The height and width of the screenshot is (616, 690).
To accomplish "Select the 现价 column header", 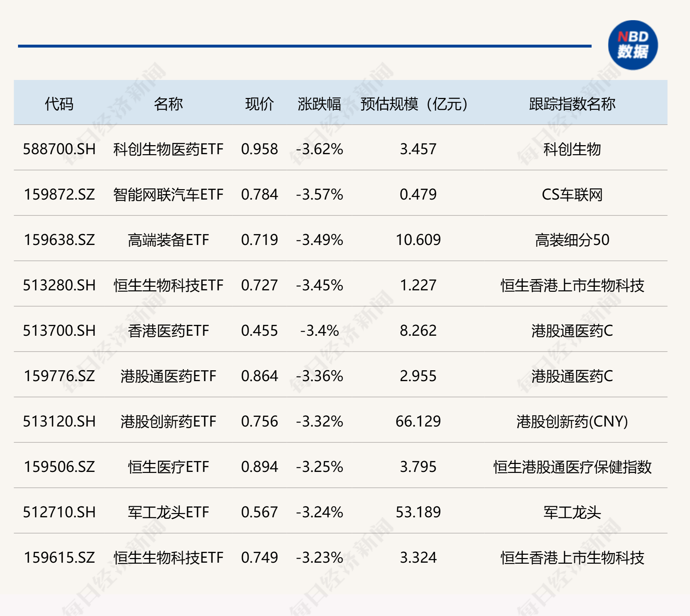I will [x=259, y=104].
